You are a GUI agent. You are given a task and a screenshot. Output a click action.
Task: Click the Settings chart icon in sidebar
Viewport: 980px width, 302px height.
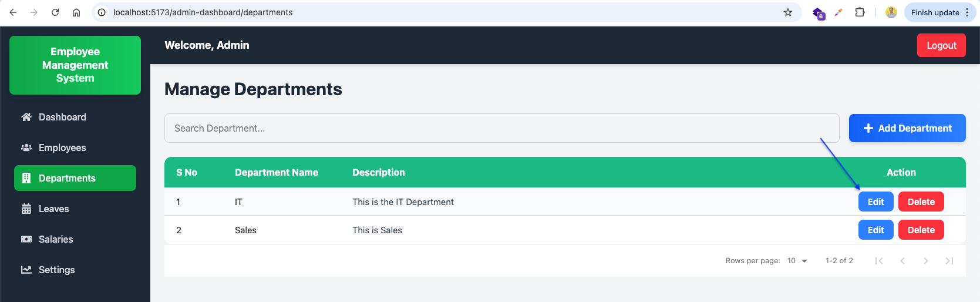click(x=26, y=270)
